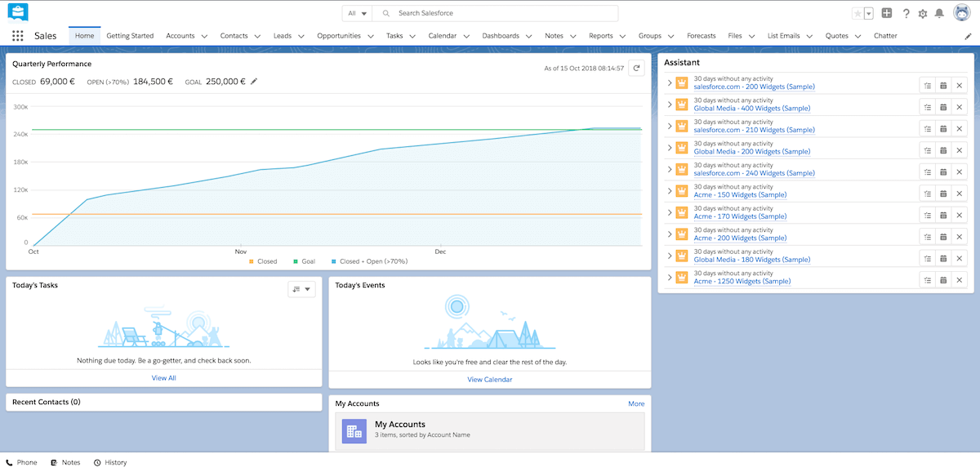Click the My Accounts building icon

click(354, 431)
